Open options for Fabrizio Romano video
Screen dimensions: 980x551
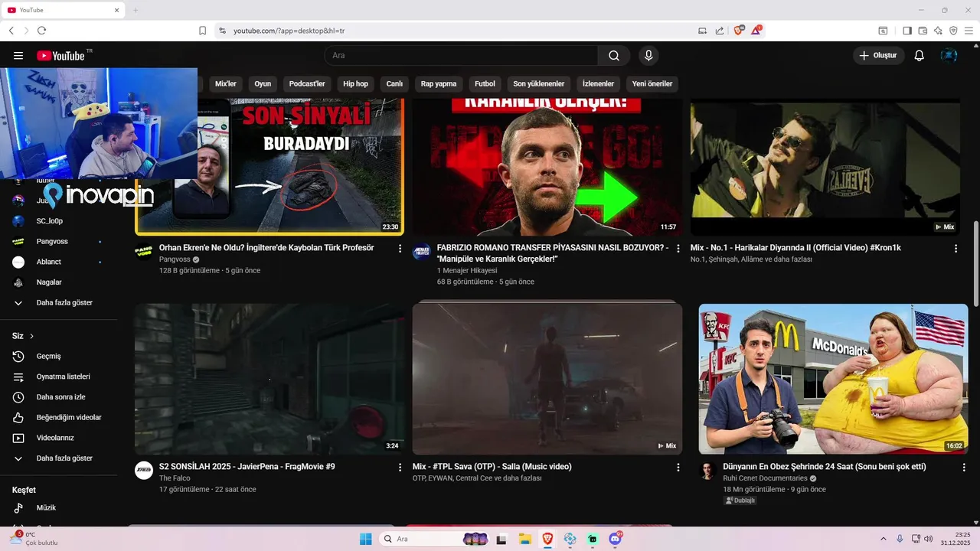(678, 249)
